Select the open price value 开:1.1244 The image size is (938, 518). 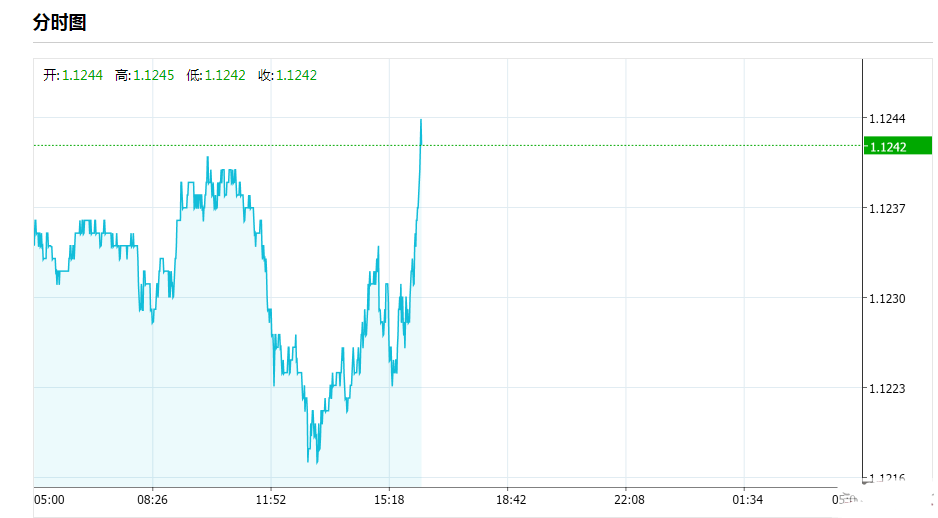click(x=73, y=75)
